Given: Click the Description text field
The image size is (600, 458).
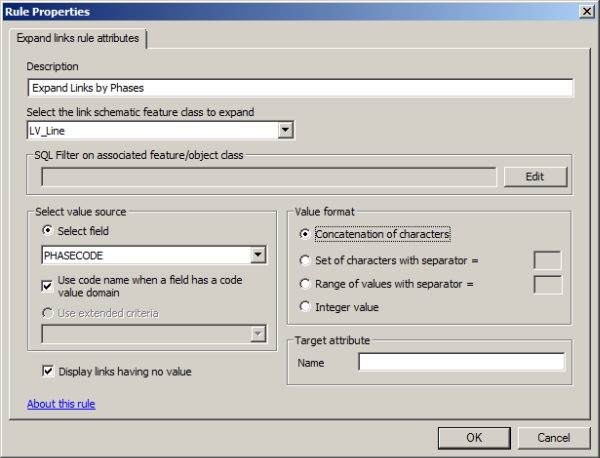Looking at the screenshot, I should [300, 88].
